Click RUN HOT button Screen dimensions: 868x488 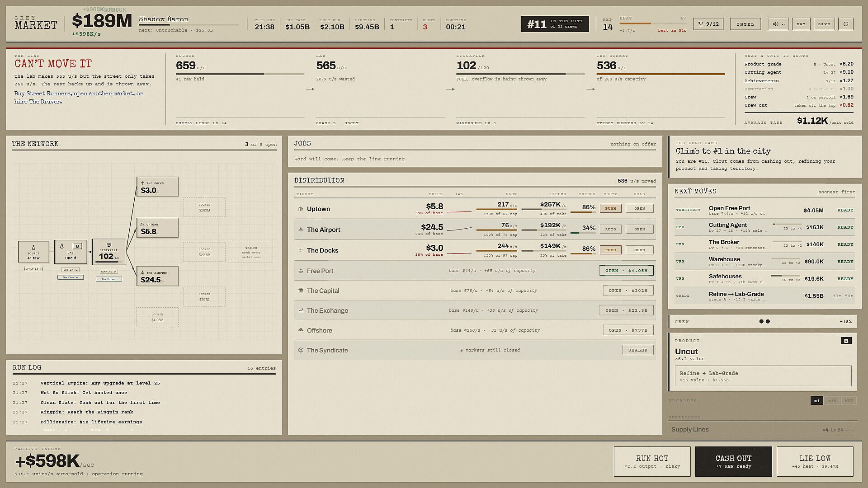652,461
